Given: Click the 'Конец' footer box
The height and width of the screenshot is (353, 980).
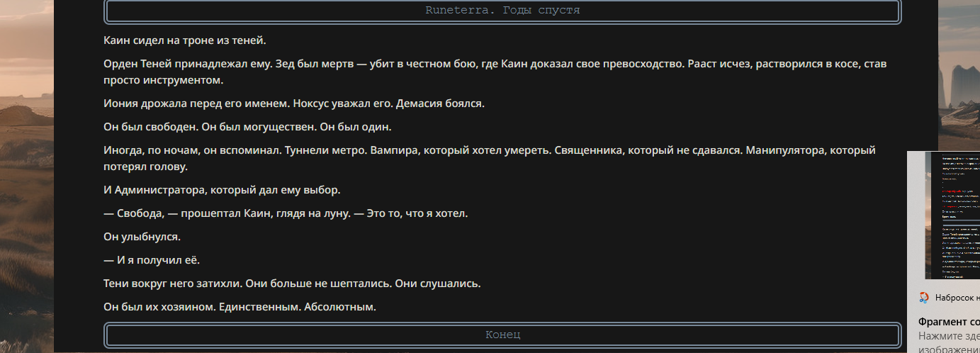Looking at the screenshot, I should pos(502,335).
